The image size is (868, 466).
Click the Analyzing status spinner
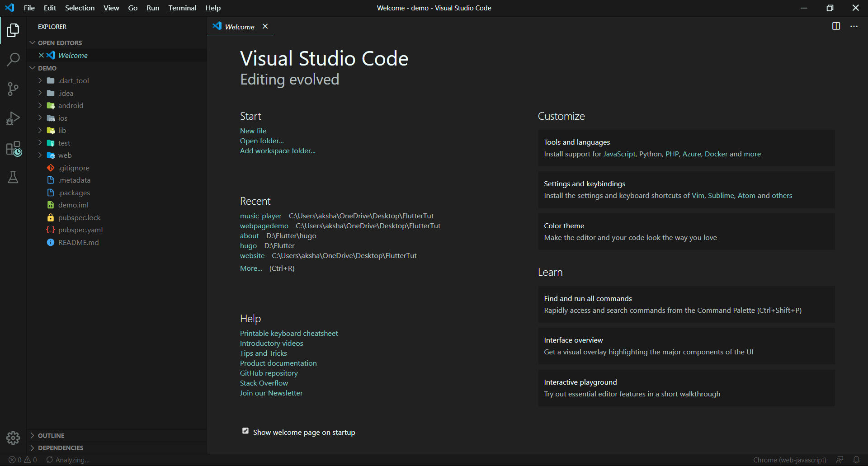[x=68, y=460]
